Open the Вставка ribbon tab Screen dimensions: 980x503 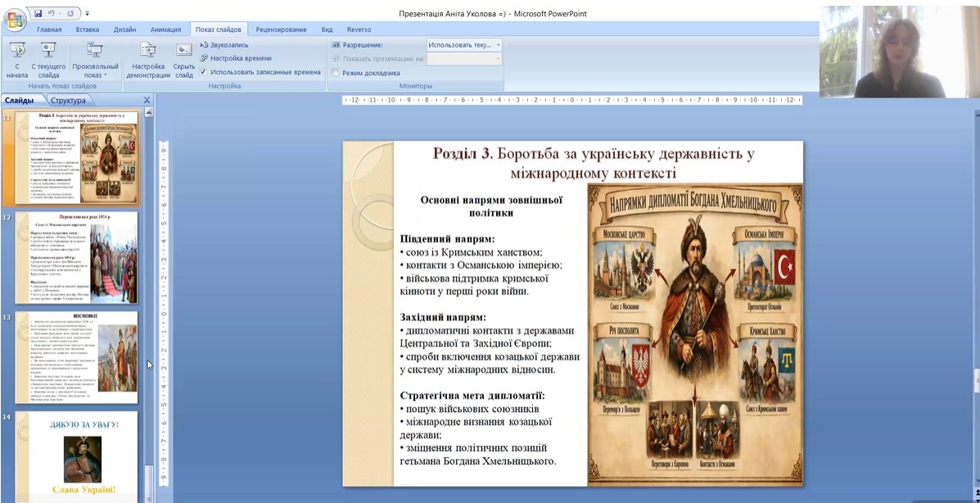point(87,29)
